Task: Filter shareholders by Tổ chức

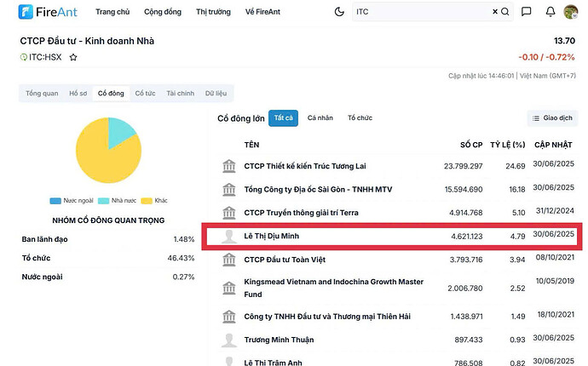Action: [360, 118]
